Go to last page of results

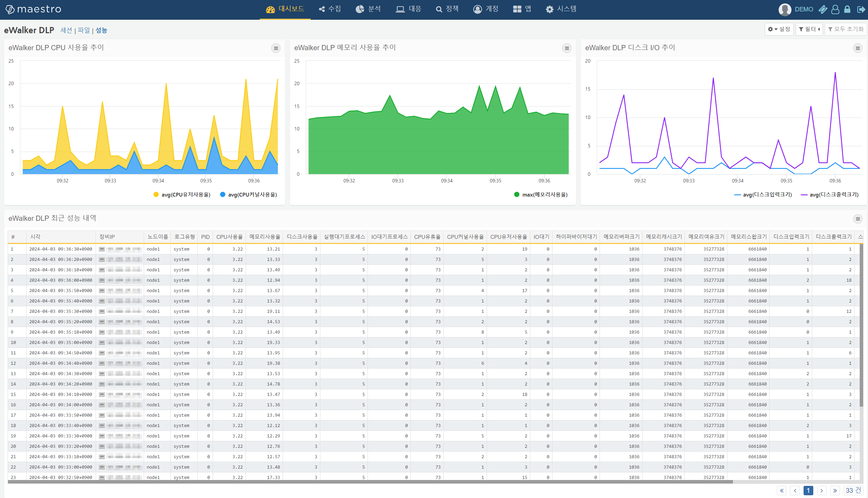[835, 490]
